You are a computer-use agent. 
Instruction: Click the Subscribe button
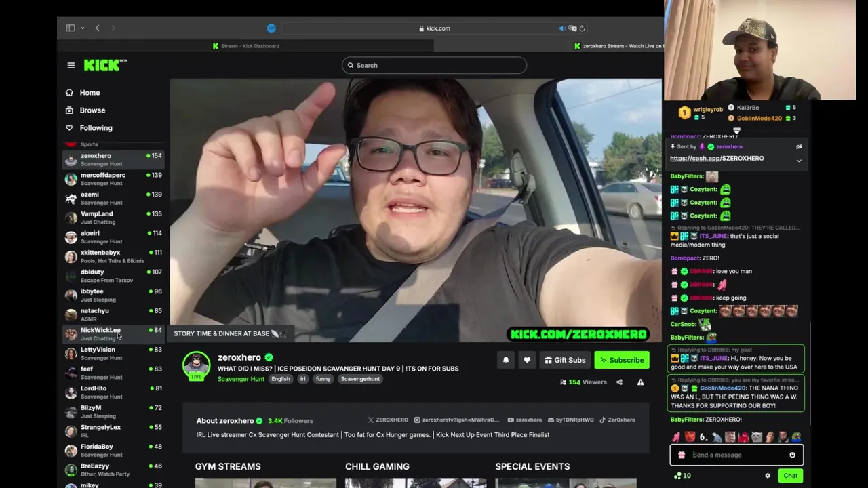point(621,360)
